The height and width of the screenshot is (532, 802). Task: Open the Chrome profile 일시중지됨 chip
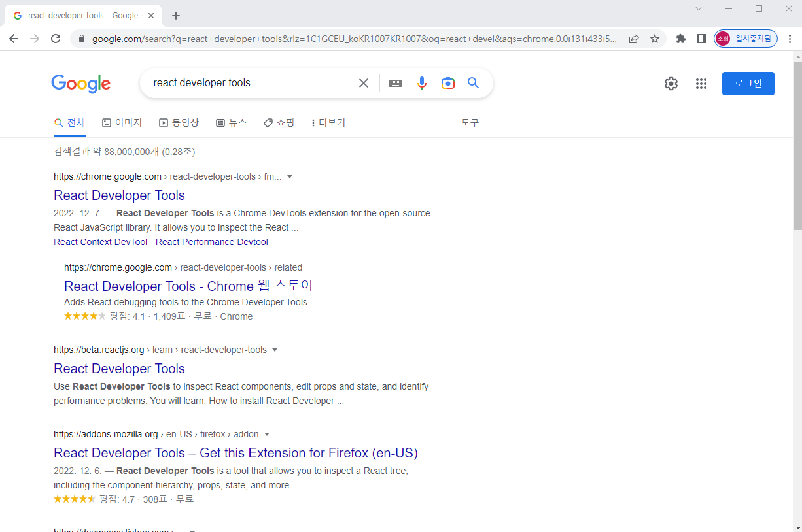tap(746, 39)
